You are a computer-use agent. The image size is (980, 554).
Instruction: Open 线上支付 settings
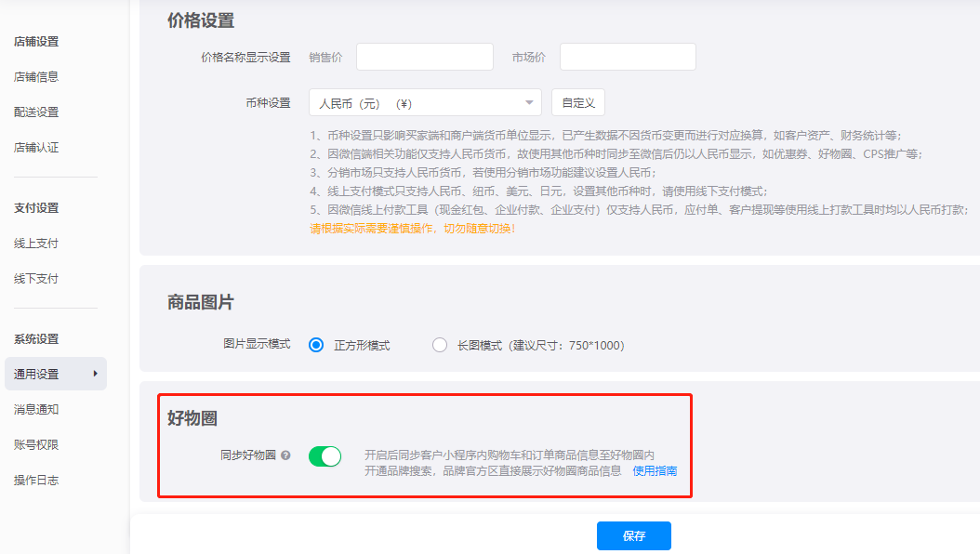[36, 244]
